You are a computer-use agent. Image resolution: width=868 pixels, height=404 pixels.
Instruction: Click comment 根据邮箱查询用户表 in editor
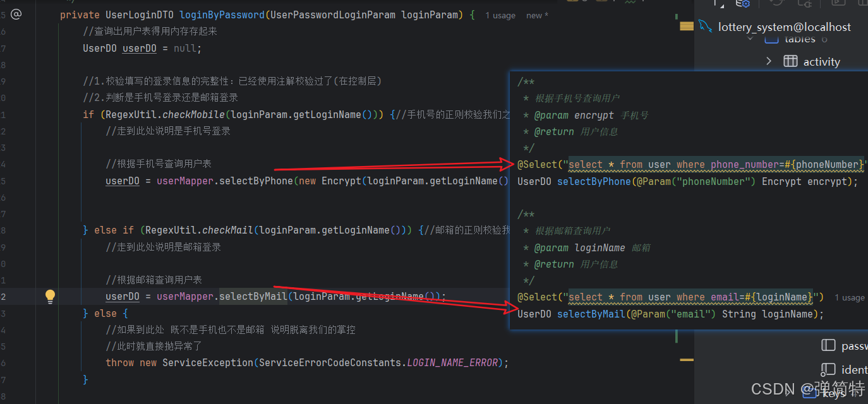click(154, 280)
